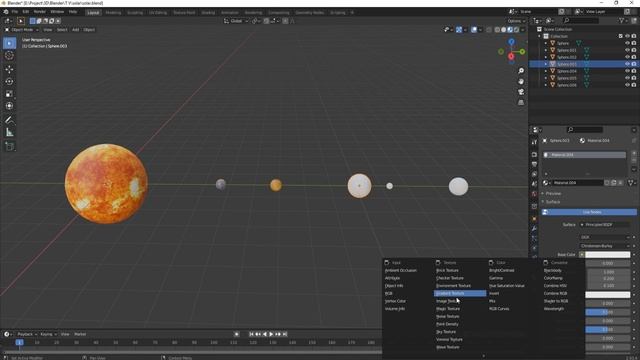This screenshot has height=360, width=640.
Task: Click Sphere.004 green mesh data icon
Action: click(587, 71)
